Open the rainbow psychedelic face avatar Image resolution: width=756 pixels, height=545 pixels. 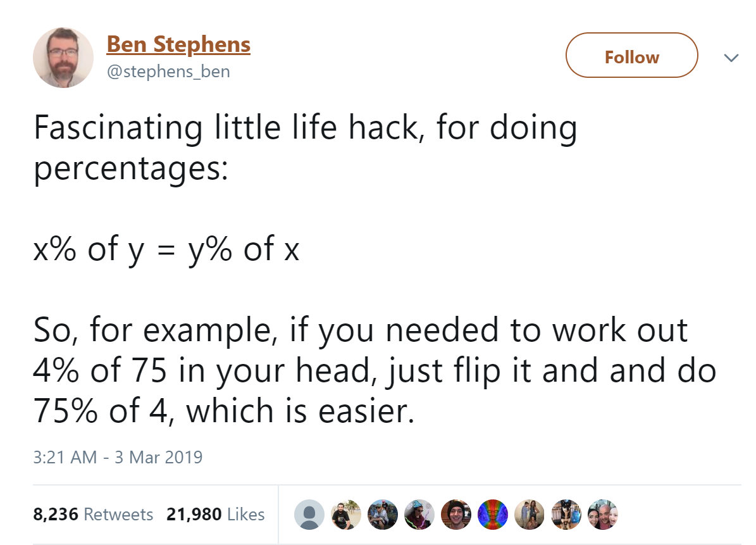click(x=492, y=515)
